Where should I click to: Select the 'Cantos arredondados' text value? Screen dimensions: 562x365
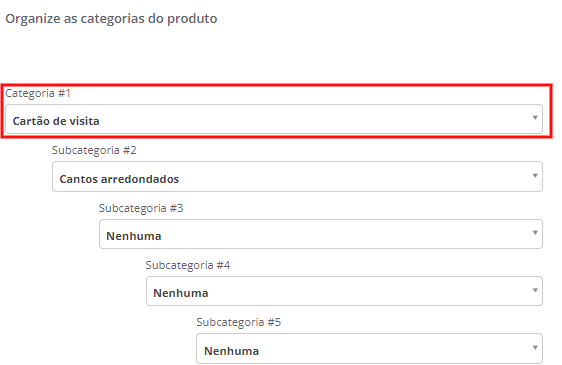(x=119, y=179)
